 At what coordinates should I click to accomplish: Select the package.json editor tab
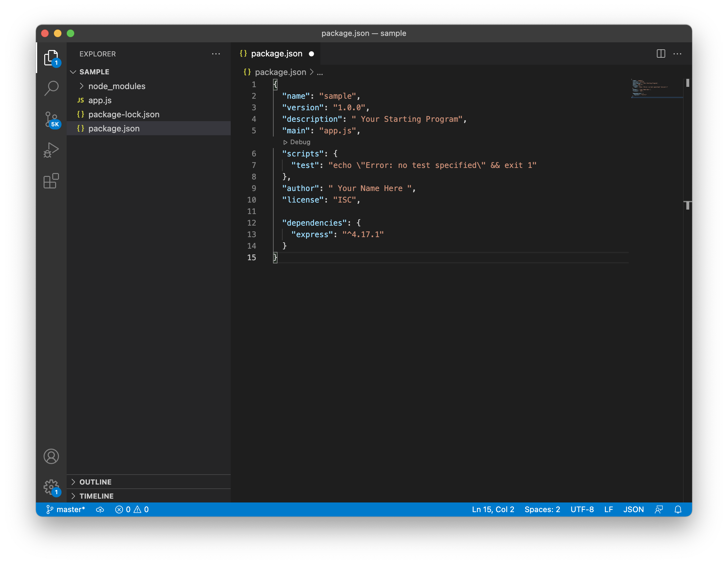pyautogui.click(x=276, y=54)
